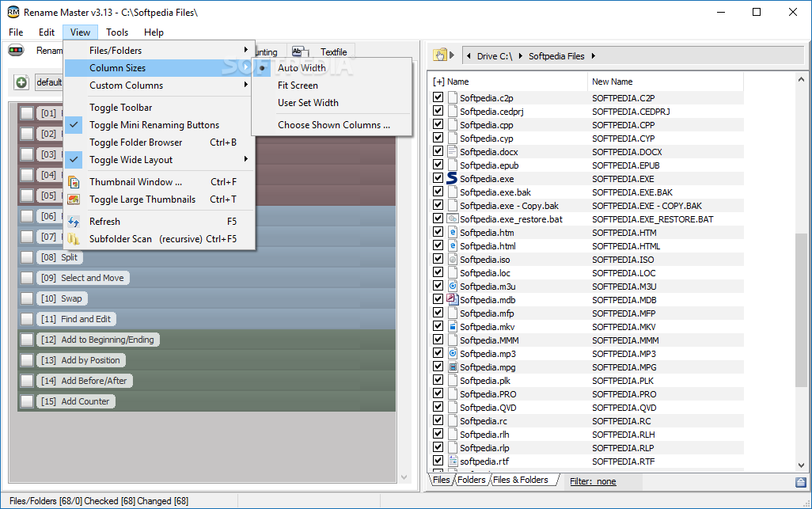Uncheck the Softpedia.c2p file checkbox

438,97
